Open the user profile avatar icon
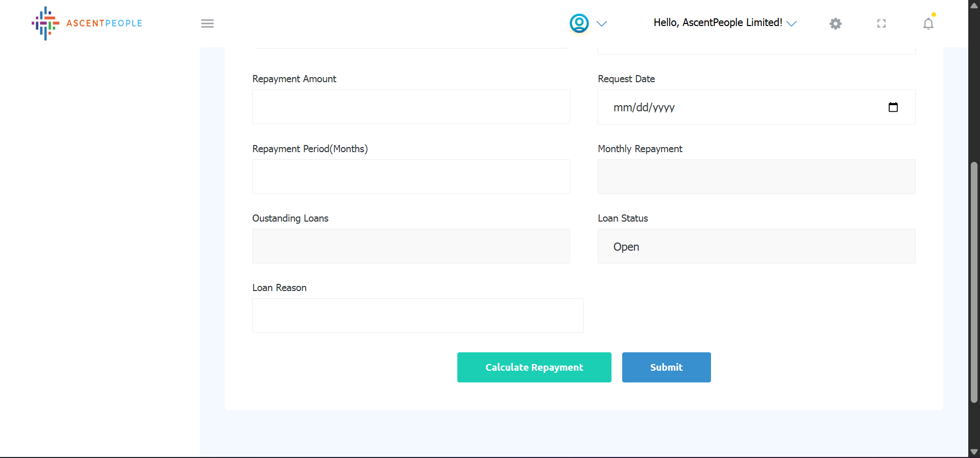The width and height of the screenshot is (980, 458). point(579,23)
